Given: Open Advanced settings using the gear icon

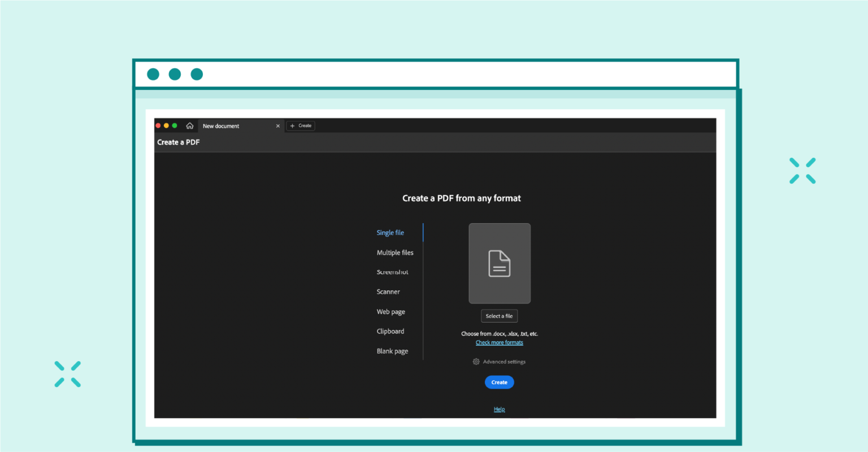Looking at the screenshot, I should point(476,361).
